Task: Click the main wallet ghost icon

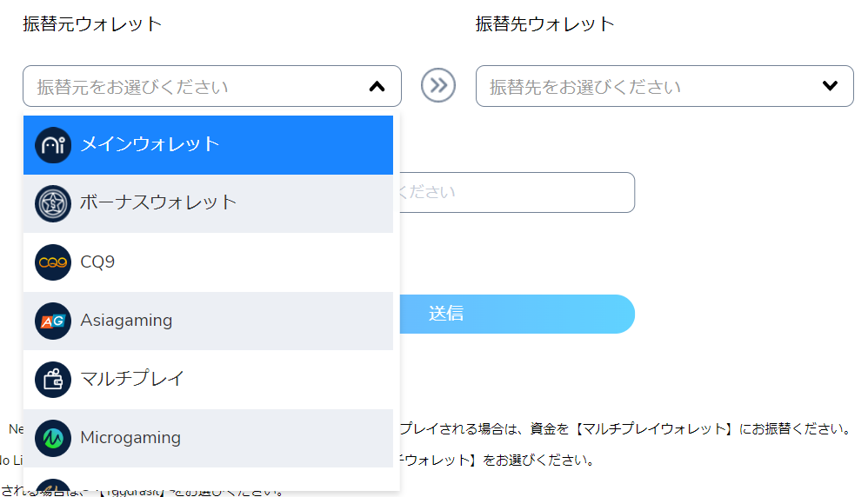Action: point(53,144)
